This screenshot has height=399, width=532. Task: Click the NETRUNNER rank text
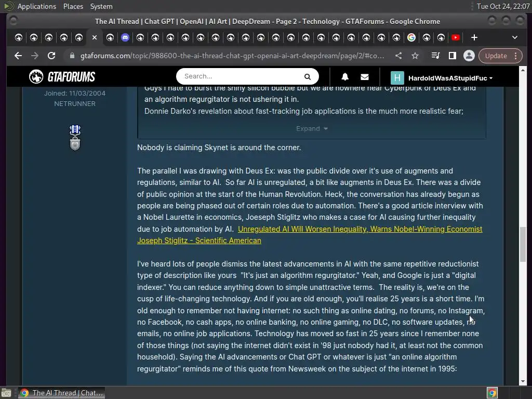(75, 104)
